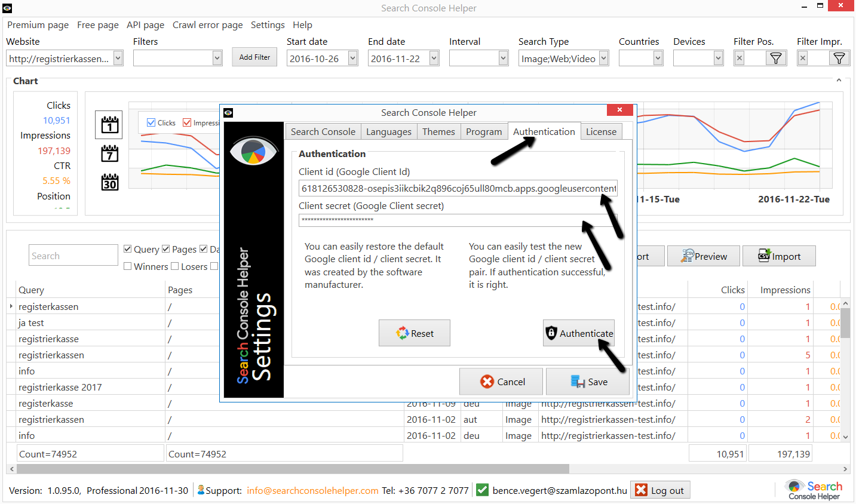Open the Crawl error page menu
The height and width of the screenshot is (504, 856).
[x=208, y=25]
